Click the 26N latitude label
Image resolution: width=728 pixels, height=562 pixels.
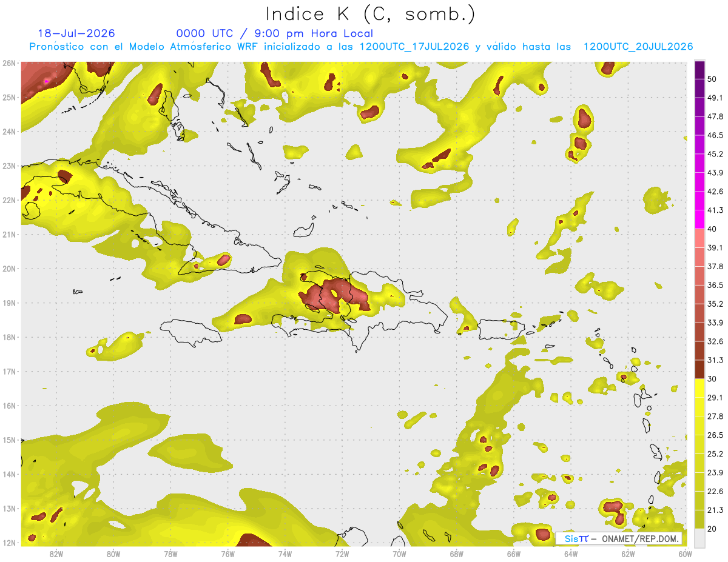click(x=8, y=63)
